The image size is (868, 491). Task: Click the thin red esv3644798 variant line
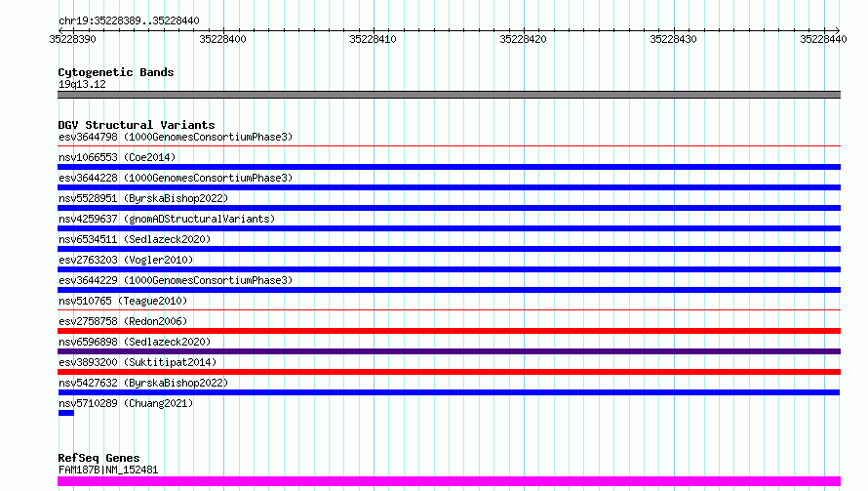pos(449,146)
